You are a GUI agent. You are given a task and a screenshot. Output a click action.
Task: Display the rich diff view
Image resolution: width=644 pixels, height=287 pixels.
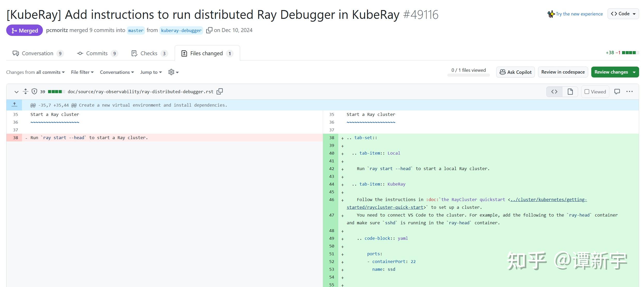pyautogui.click(x=570, y=91)
